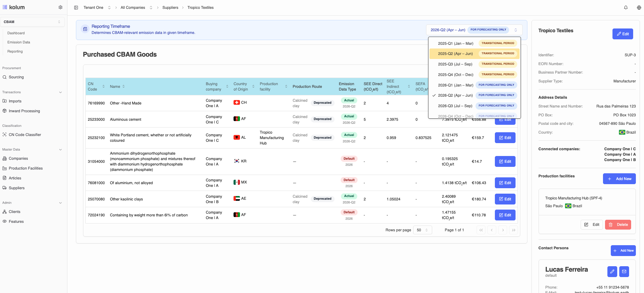The width and height of the screenshot is (644, 293).
Task: Open the CBAM module dropdown
Action: (32, 22)
